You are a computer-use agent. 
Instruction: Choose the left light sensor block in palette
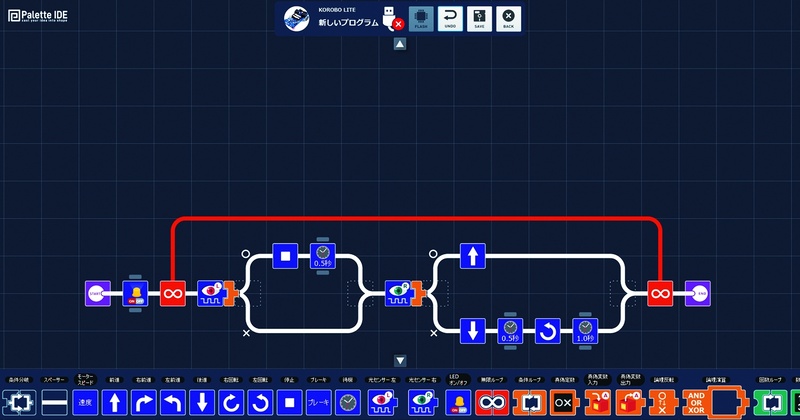[x=382, y=402]
